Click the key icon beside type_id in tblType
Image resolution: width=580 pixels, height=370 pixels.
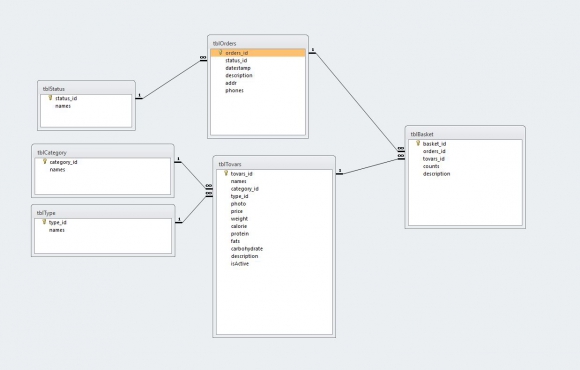44,222
